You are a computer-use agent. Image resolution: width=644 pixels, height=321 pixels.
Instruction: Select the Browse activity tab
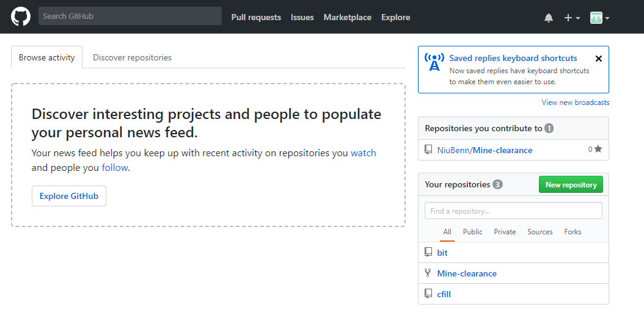point(47,57)
